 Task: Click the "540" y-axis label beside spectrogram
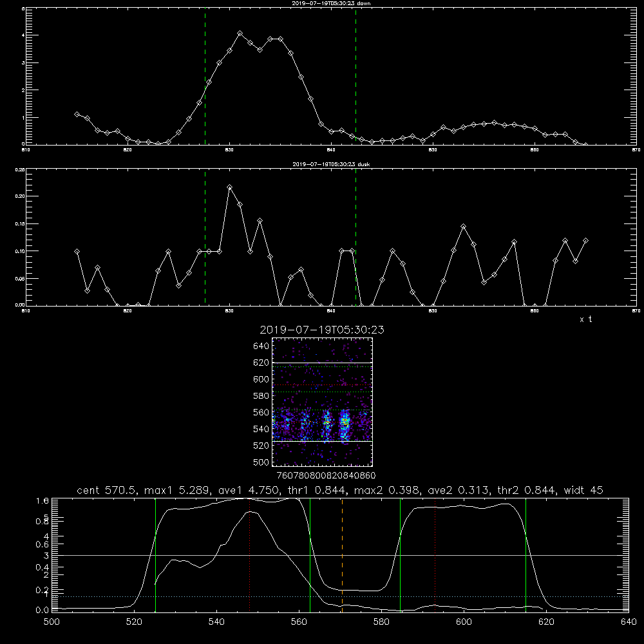261,429
